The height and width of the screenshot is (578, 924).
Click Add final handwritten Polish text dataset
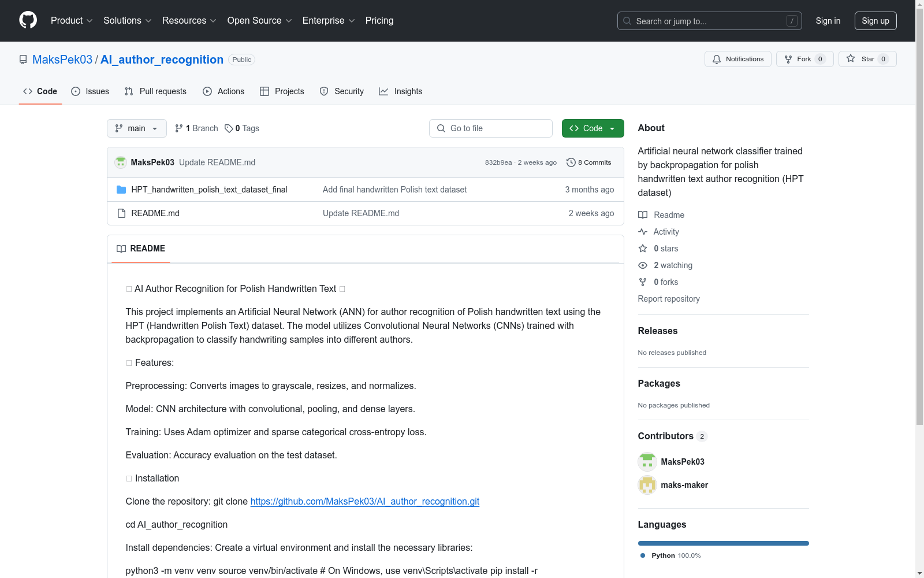(394, 190)
